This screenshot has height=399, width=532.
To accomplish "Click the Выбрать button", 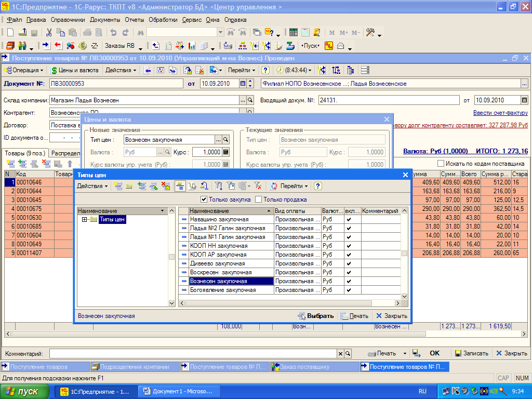I will click(x=316, y=316).
